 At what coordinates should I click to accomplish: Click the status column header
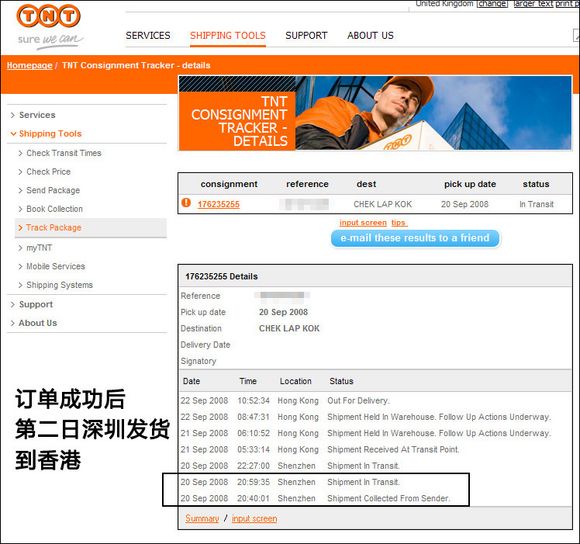pyautogui.click(x=536, y=184)
